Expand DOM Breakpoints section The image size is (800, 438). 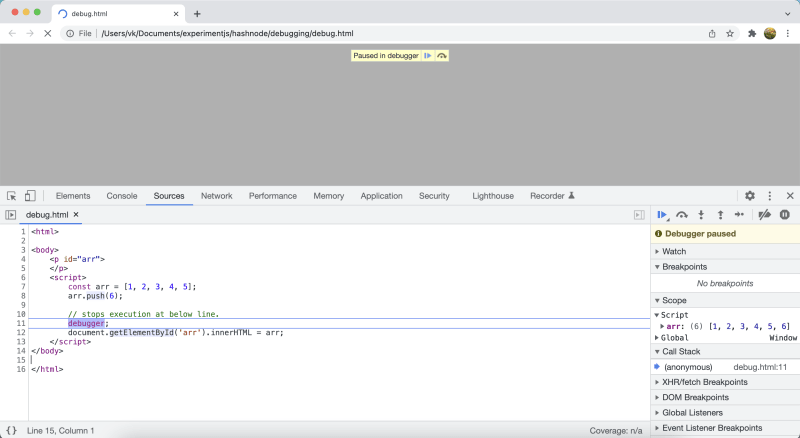pyautogui.click(x=725, y=397)
